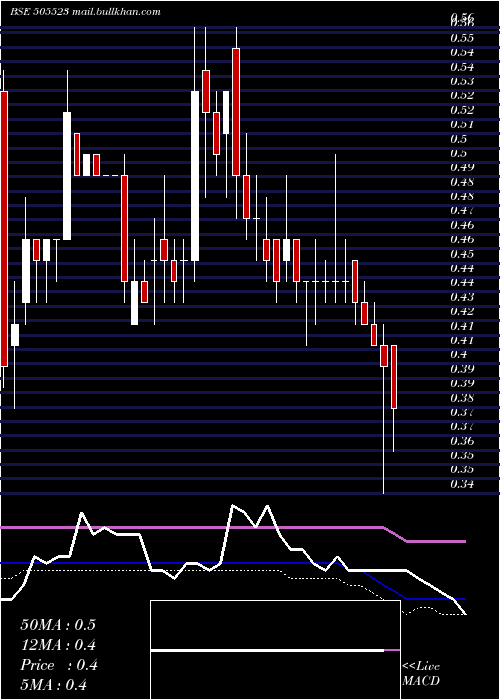This screenshot has height=700, width=500.
Task: Click the white-bordered MACD histogram box
Action: 275,650
